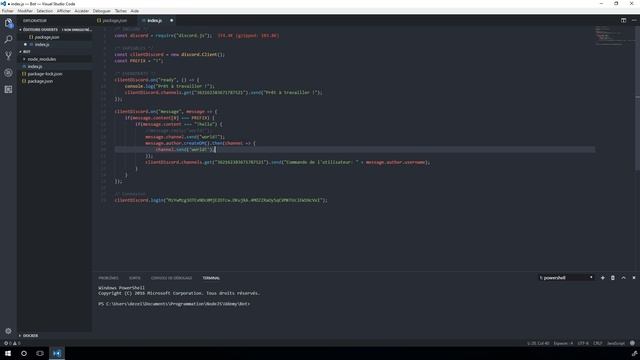Image resolution: width=640 pixels, height=360 pixels.
Task: Switch to the Console de débogage tab
Action: (x=171, y=278)
